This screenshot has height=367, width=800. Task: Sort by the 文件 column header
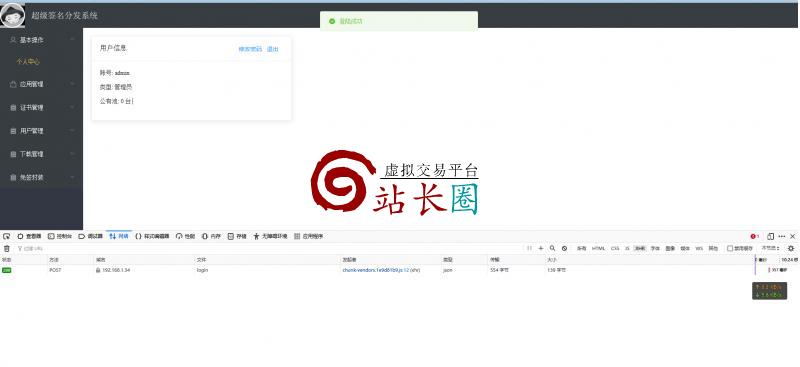point(267,260)
